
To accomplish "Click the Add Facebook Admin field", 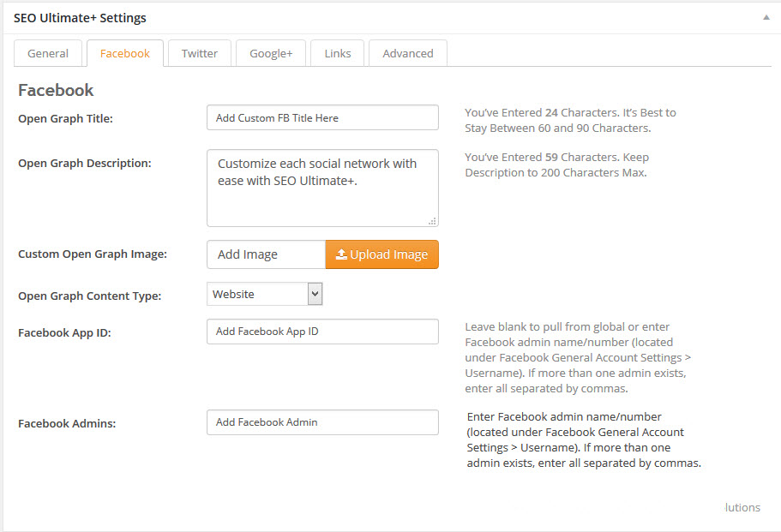I will [x=322, y=422].
